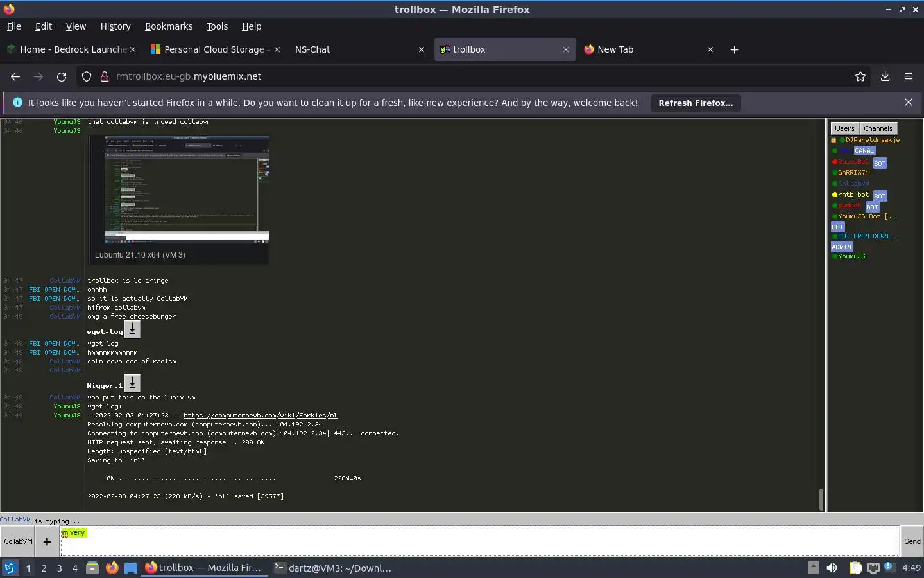Bookmark this page with the star icon
This screenshot has width=924, height=578.
(x=860, y=76)
